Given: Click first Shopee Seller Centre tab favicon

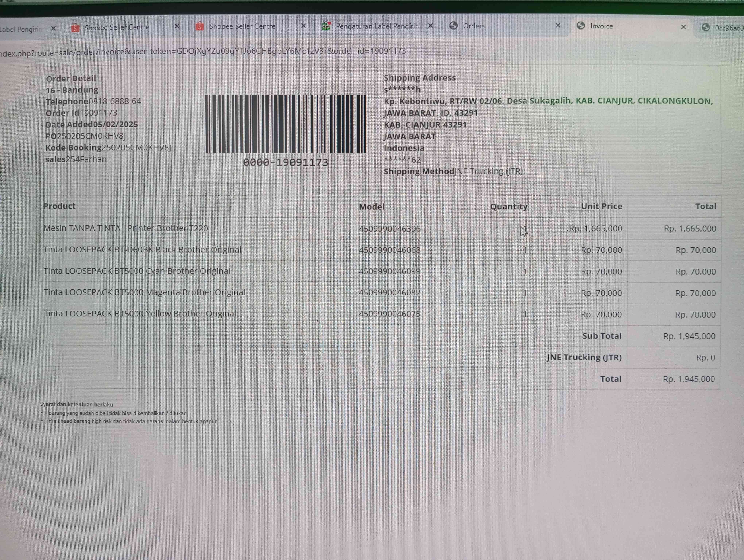Looking at the screenshot, I should pos(75,28).
